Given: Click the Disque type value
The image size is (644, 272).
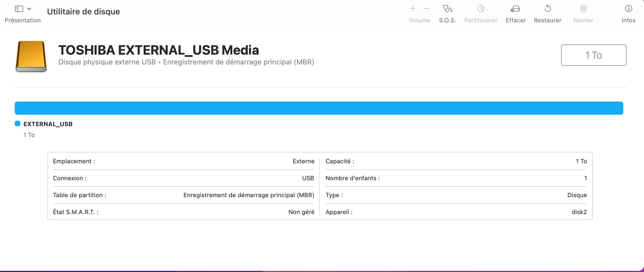Looking at the screenshot, I should (x=577, y=195).
